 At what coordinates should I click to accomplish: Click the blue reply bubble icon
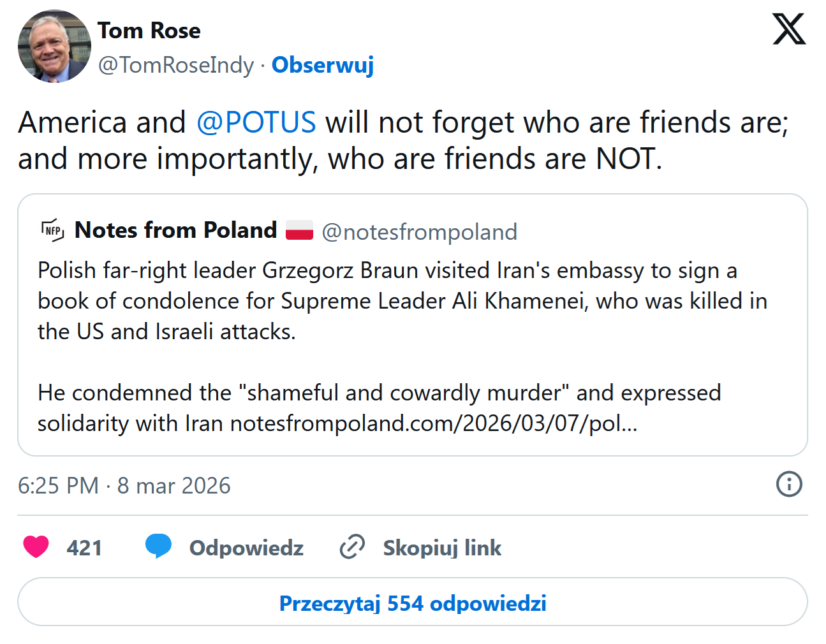coord(158,546)
